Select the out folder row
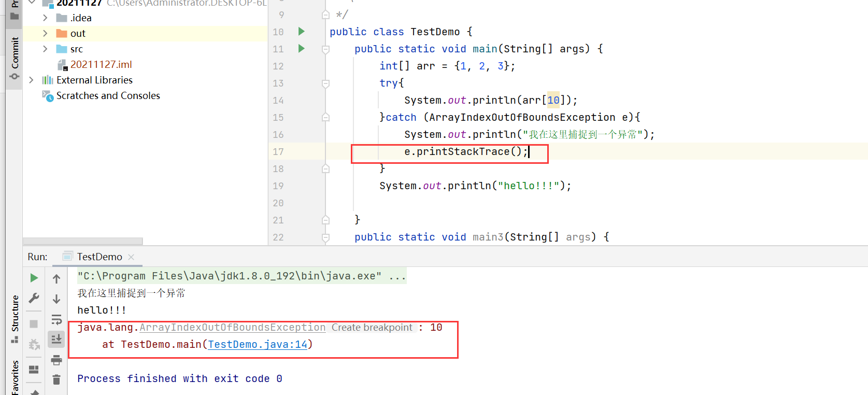Image resolution: width=868 pixels, height=395 pixels. pos(145,33)
